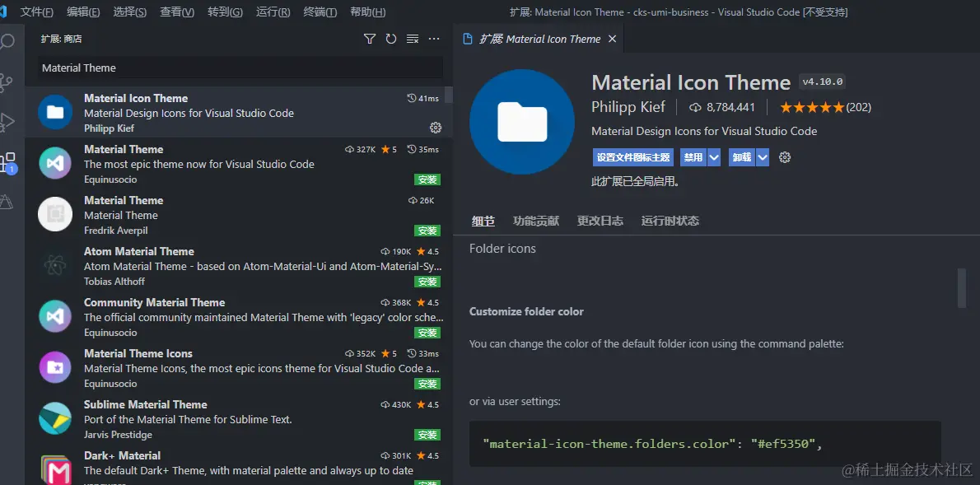Click the Material Theme search input field
Image resolution: width=980 pixels, height=485 pixels.
[240, 68]
